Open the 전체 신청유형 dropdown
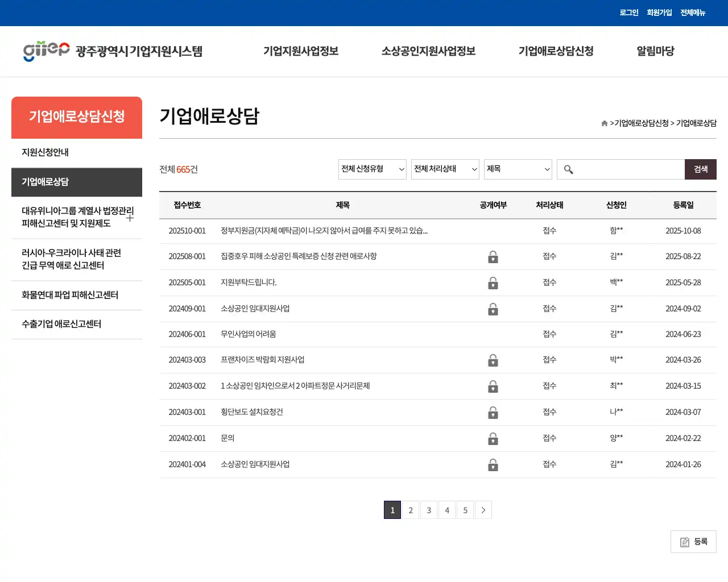Screen dimensions: 728x582 coord(372,169)
